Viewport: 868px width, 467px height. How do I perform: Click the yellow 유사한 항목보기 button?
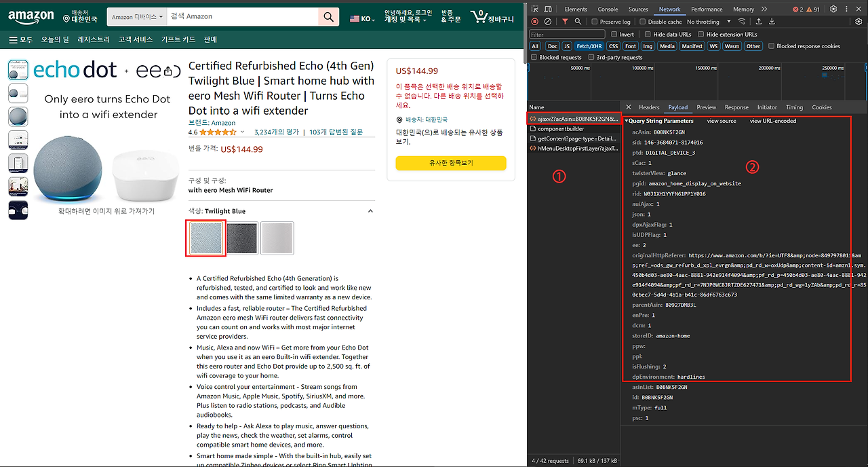[451, 163]
